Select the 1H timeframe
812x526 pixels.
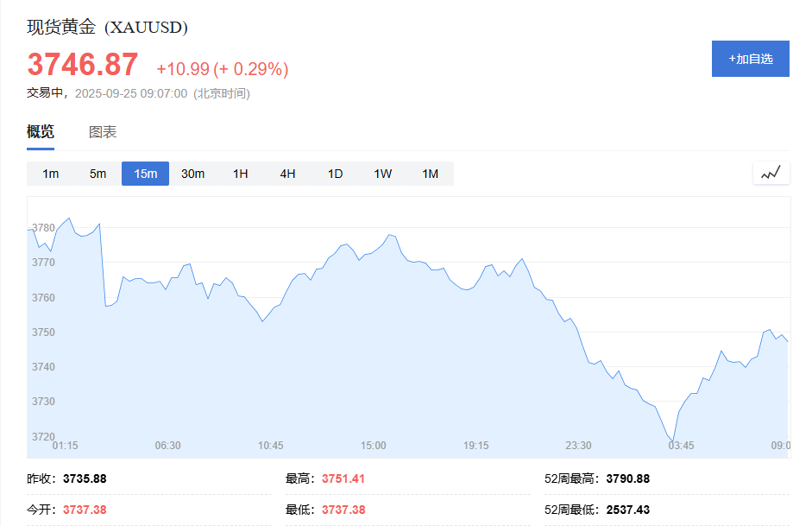[240, 174]
